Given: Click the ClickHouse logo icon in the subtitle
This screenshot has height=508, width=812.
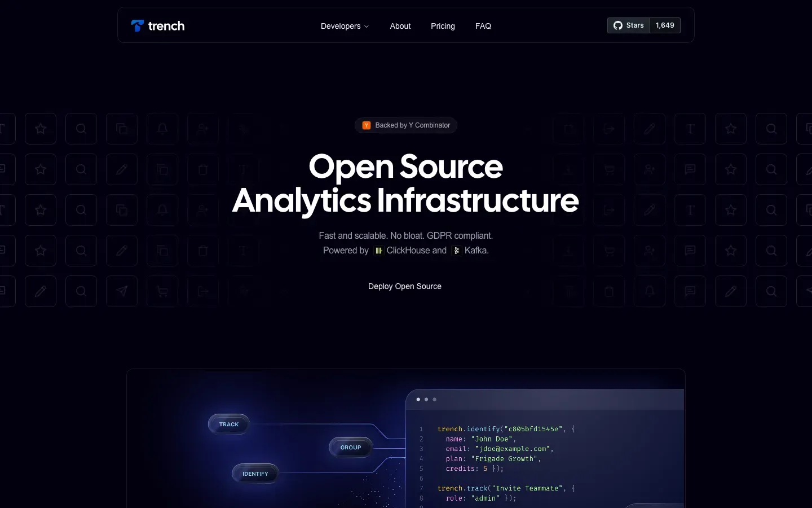Looking at the screenshot, I should [x=379, y=251].
